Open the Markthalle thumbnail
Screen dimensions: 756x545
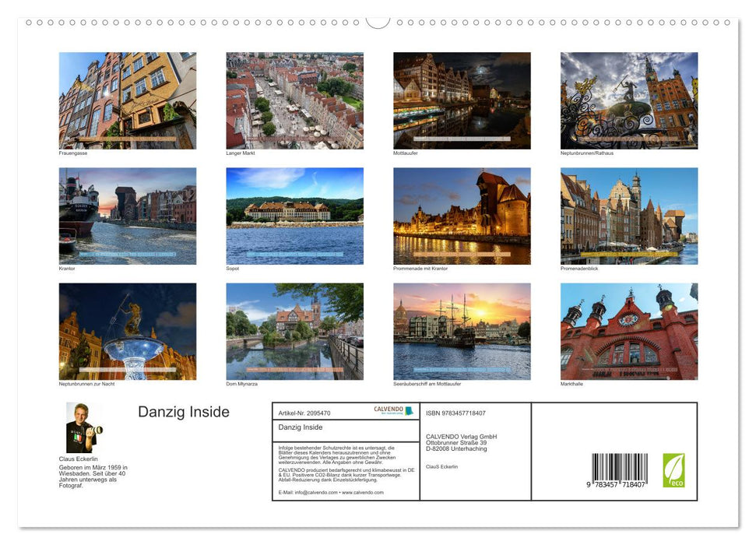pyautogui.click(x=629, y=330)
